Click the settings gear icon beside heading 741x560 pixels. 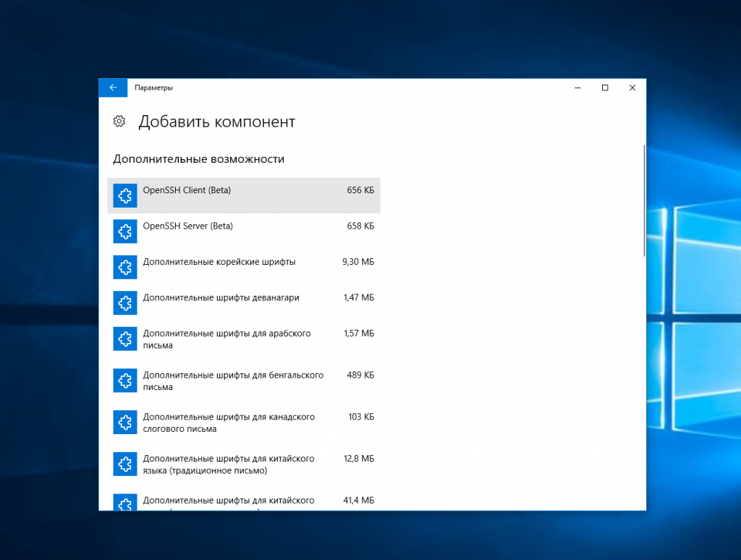coord(119,122)
